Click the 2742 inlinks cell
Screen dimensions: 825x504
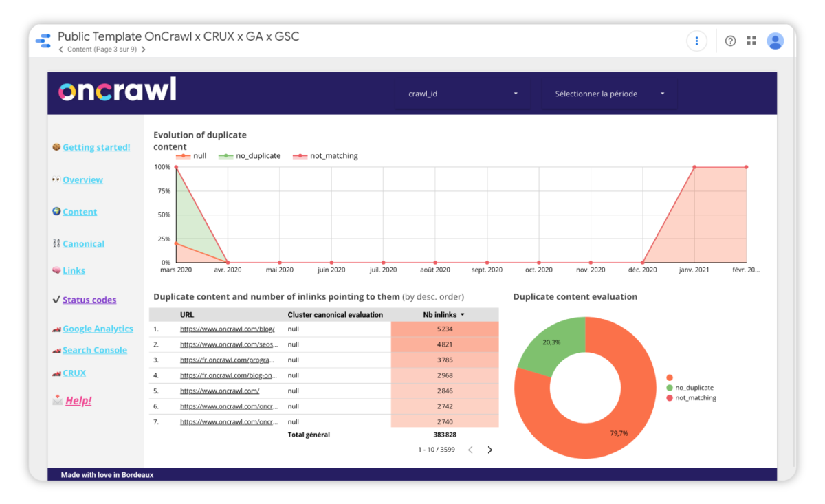[x=445, y=406]
